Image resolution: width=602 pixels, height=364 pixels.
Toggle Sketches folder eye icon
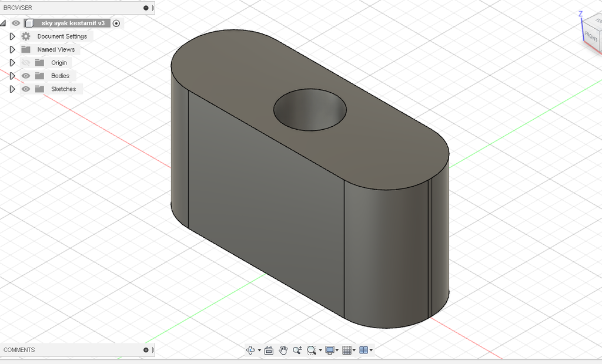click(x=26, y=89)
